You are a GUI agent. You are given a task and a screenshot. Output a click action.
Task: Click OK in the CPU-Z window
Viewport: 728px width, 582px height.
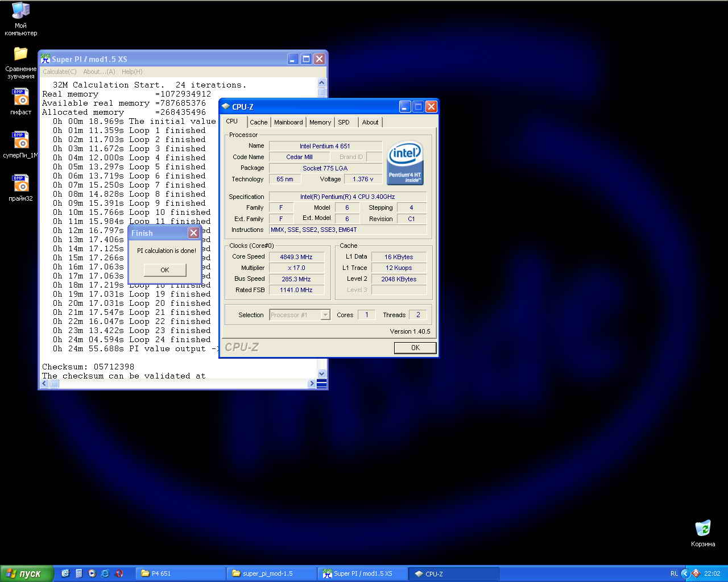pyautogui.click(x=415, y=347)
